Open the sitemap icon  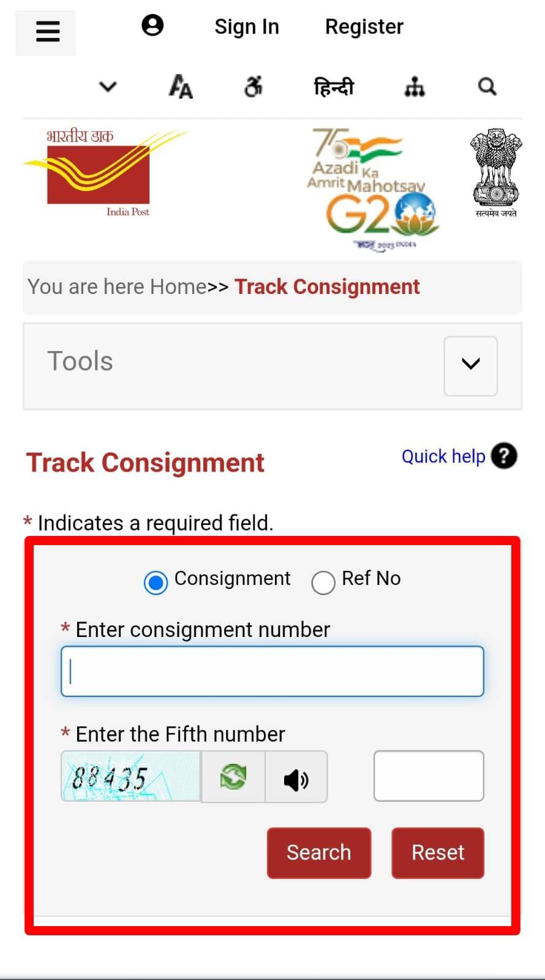point(415,87)
